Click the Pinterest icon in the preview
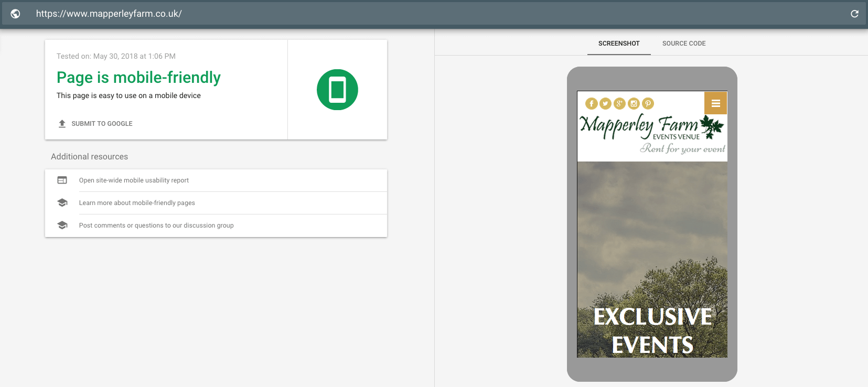Viewport: 868px width, 387px height. [x=648, y=104]
